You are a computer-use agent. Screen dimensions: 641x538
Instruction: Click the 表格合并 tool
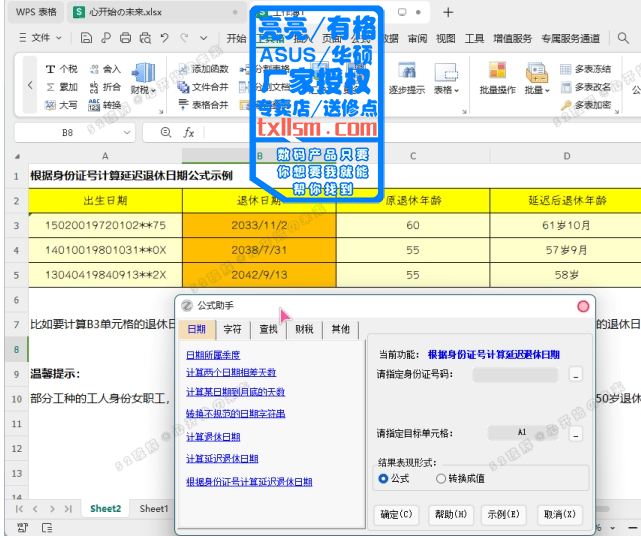click(203, 105)
